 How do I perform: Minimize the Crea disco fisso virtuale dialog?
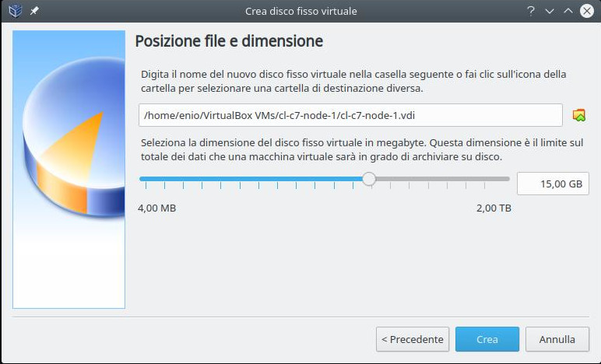click(550, 11)
